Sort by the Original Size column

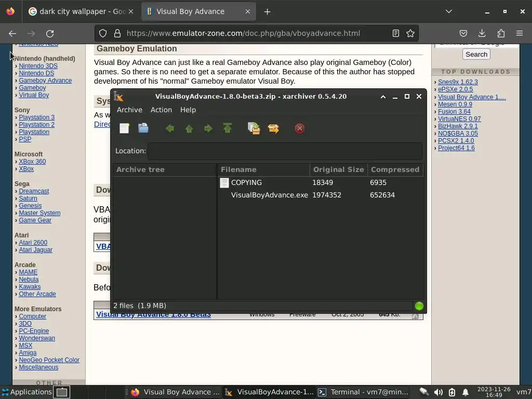(339, 170)
